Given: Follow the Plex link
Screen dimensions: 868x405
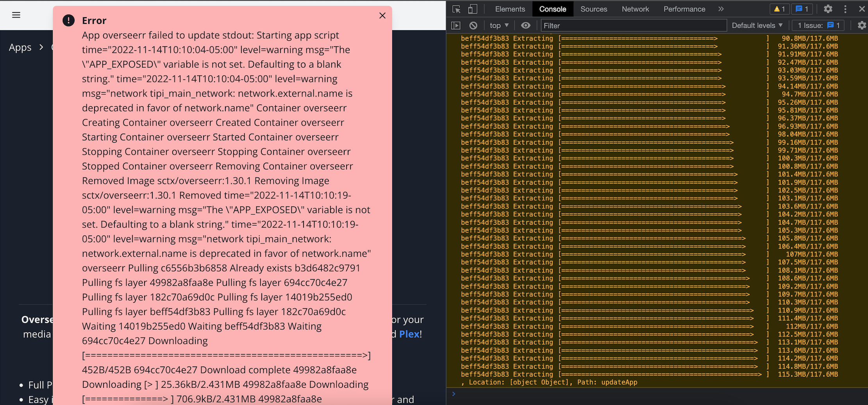Looking at the screenshot, I should pos(408,334).
